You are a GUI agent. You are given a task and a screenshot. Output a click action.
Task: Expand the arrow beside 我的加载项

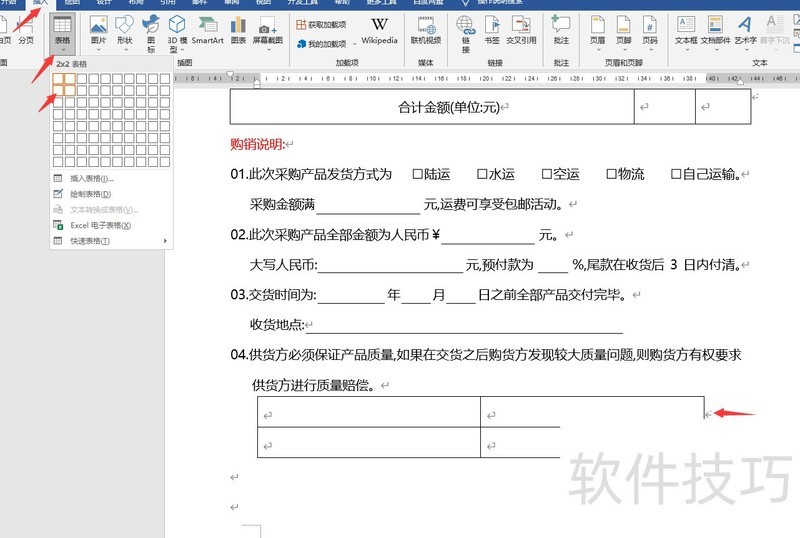355,44
